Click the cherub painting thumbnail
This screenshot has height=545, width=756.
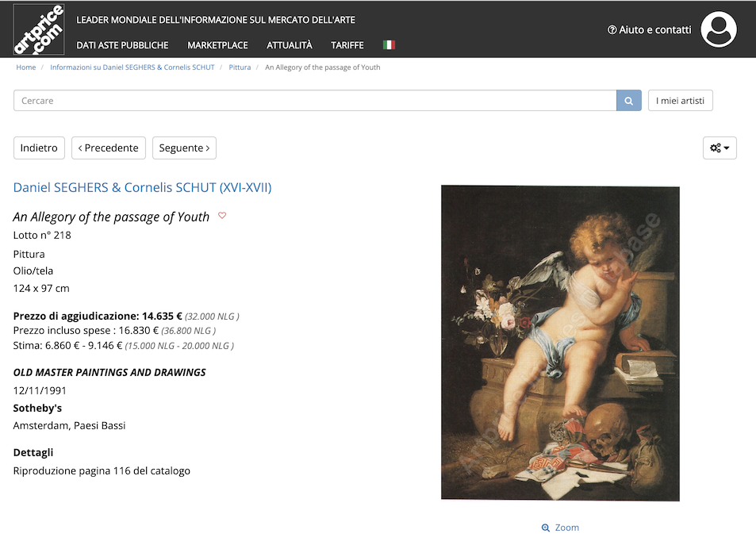[x=560, y=343]
